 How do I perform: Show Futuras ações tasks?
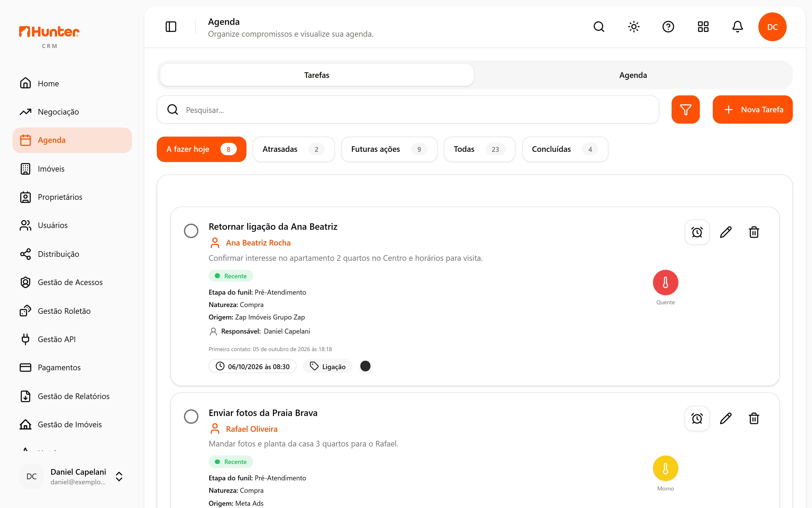(x=389, y=149)
